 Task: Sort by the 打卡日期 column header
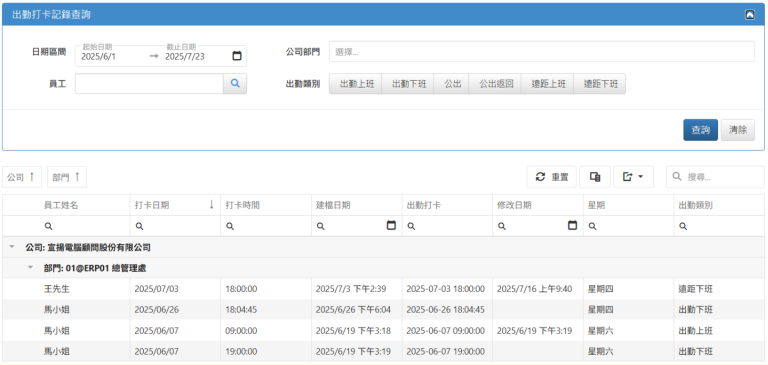[x=175, y=205]
